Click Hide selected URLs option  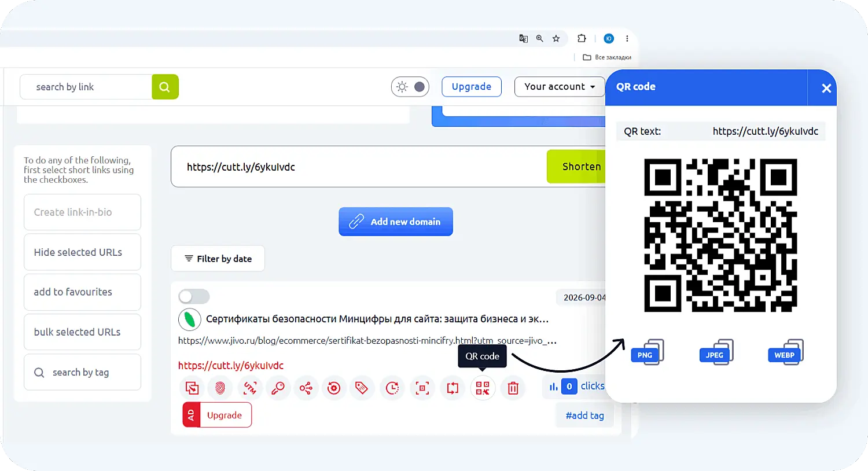point(82,252)
